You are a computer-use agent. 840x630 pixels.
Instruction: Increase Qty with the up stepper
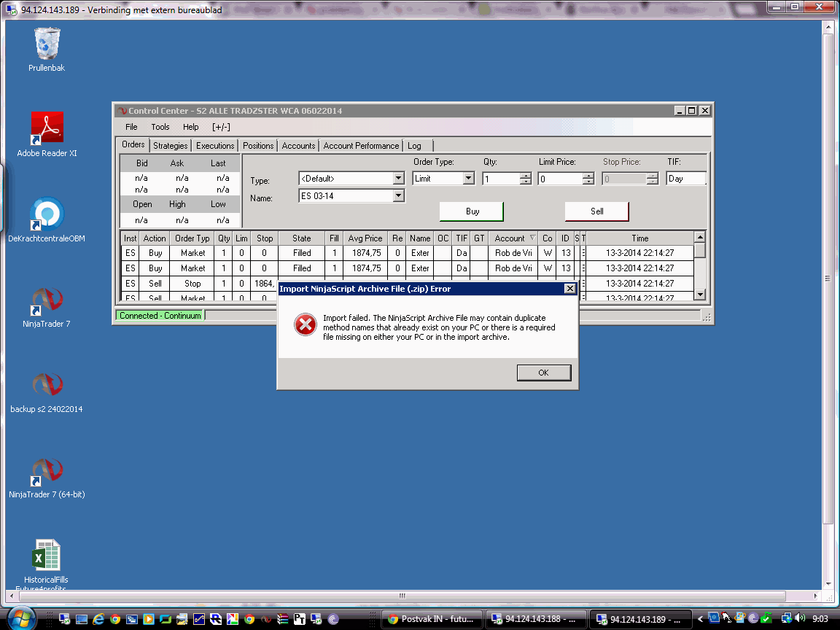[526, 176]
